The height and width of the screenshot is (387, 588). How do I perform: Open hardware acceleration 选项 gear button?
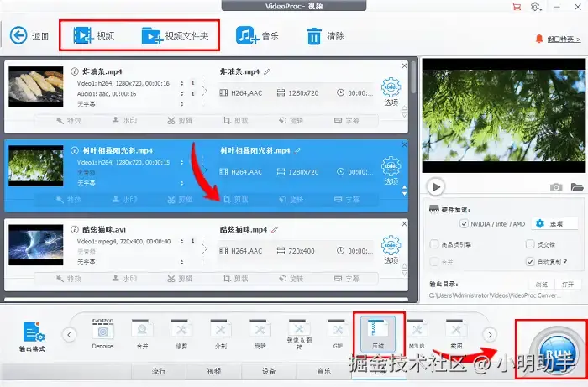tap(554, 223)
